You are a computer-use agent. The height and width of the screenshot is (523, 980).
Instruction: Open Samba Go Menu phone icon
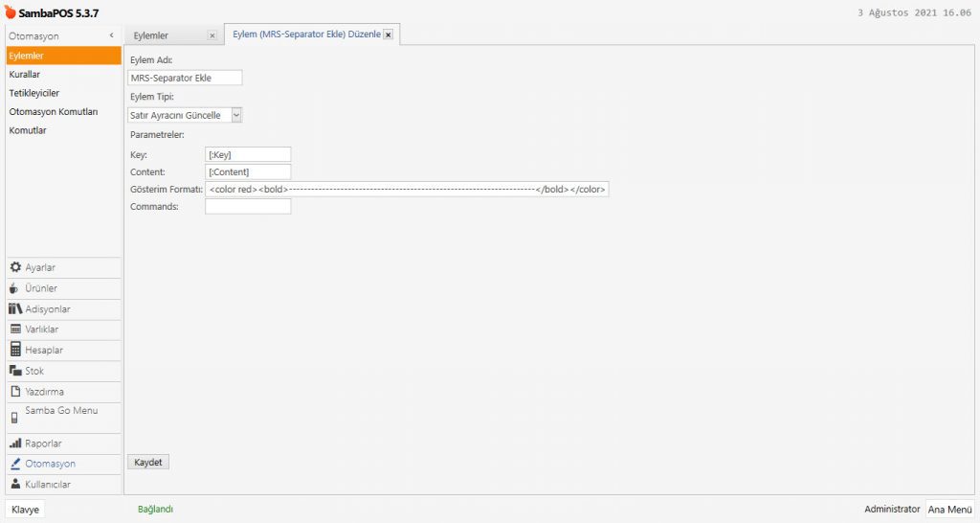coord(15,417)
